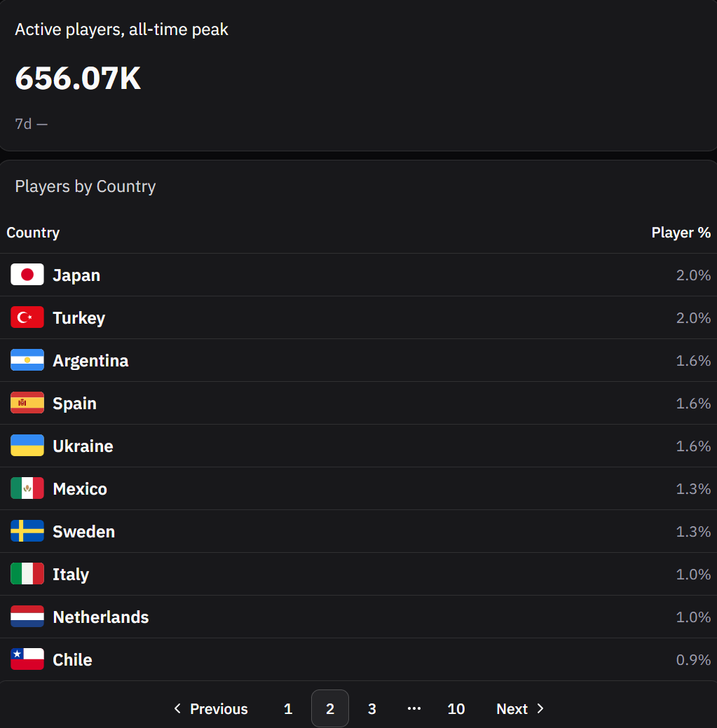Click the 656.07K peak players value

coord(78,78)
